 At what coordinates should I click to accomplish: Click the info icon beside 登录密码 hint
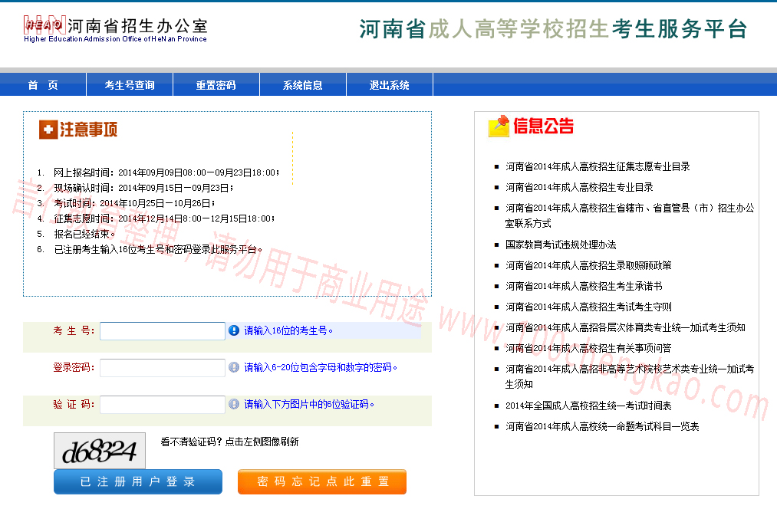pyautogui.click(x=234, y=367)
